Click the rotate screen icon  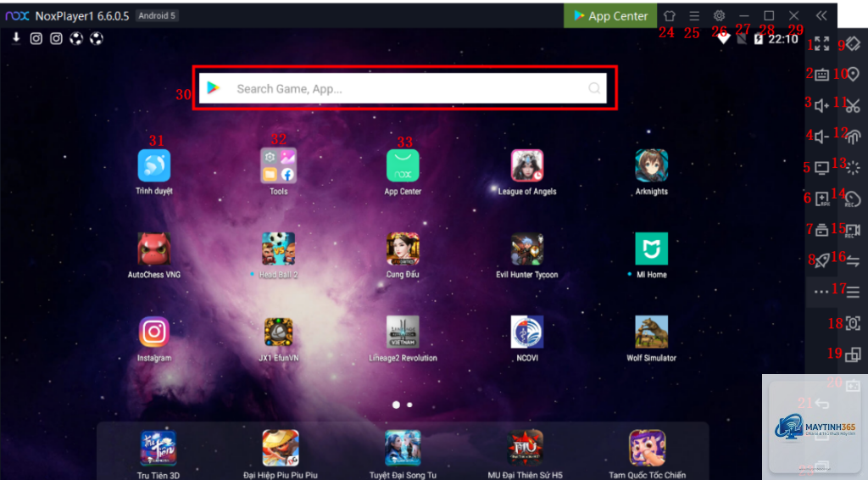click(853, 44)
